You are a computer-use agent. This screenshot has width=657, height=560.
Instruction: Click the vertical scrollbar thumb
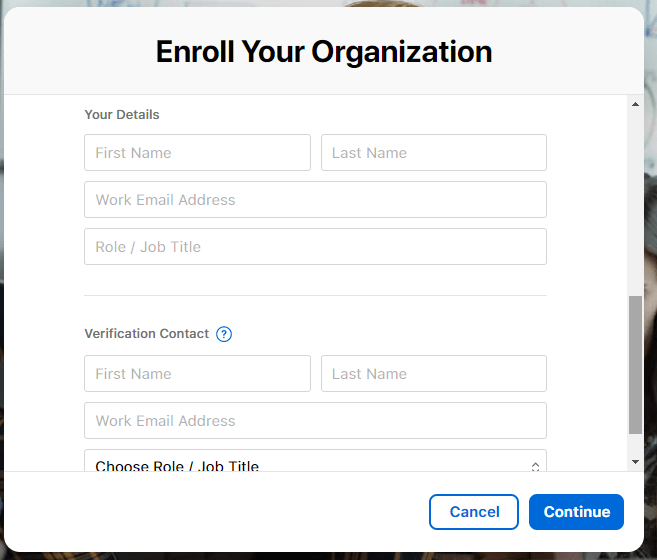point(635,365)
